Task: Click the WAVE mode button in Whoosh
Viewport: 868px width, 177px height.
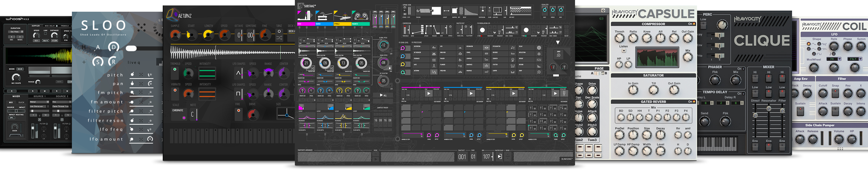Action: 20,69
